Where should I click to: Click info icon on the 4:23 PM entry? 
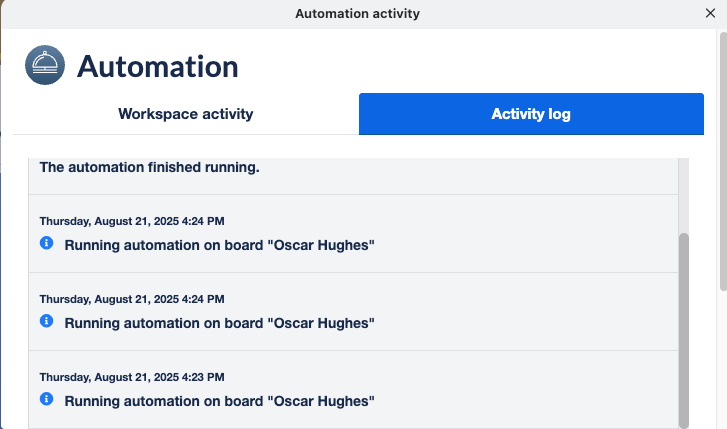[46, 399]
